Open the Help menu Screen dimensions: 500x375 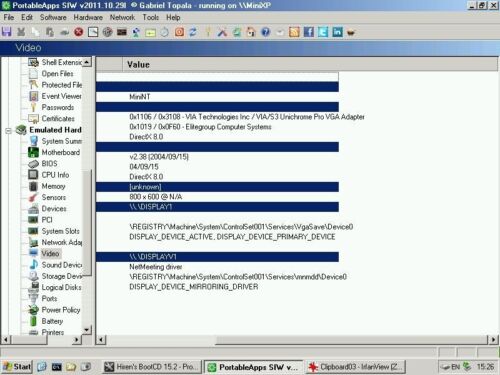coord(173,17)
